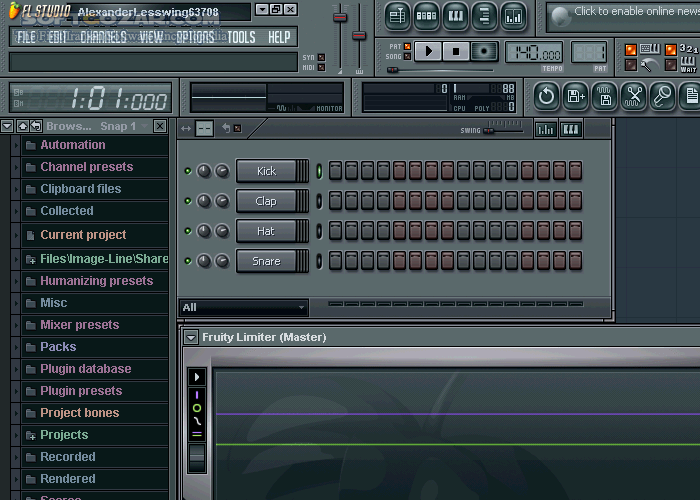Click the Kick channel button
This screenshot has height=500, width=700.
tap(267, 171)
